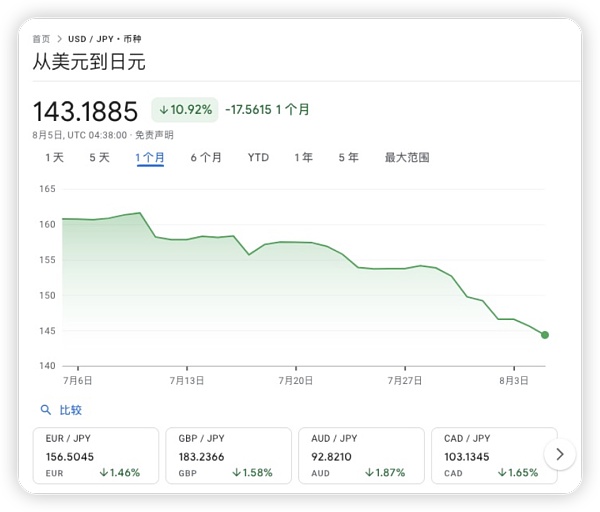Select the 1 天 time range tab
The height and width of the screenshot is (512, 600).
(54, 158)
